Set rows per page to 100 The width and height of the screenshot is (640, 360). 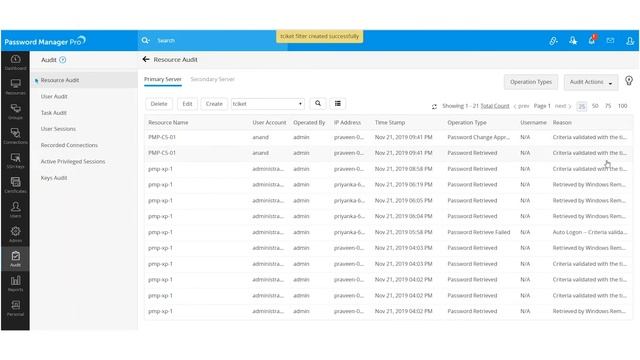point(622,106)
